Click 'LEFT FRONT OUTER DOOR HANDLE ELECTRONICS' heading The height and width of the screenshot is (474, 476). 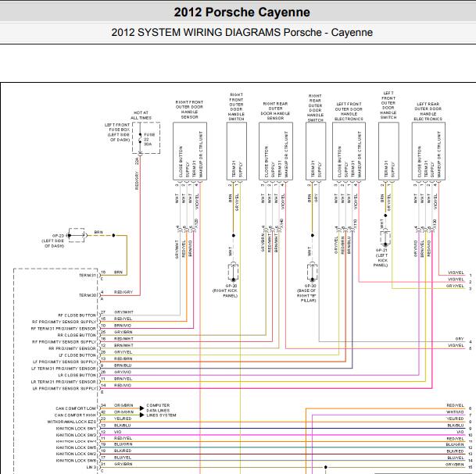349,112
